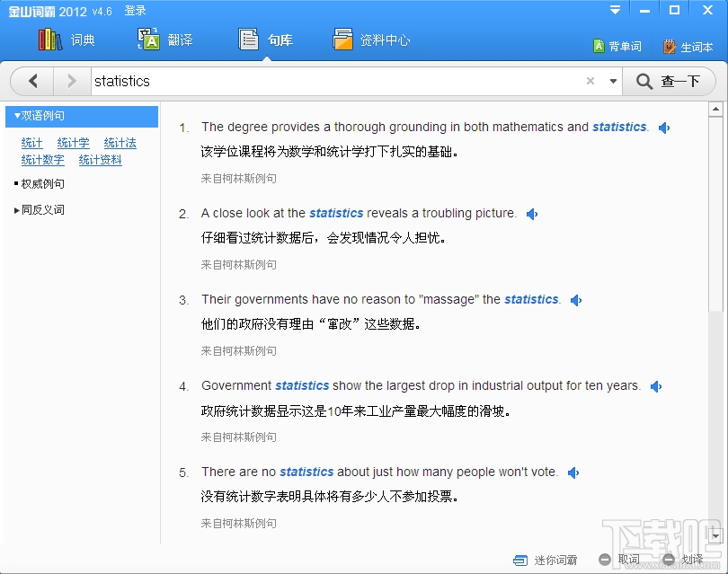Click the 统计学 link

coord(74,143)
